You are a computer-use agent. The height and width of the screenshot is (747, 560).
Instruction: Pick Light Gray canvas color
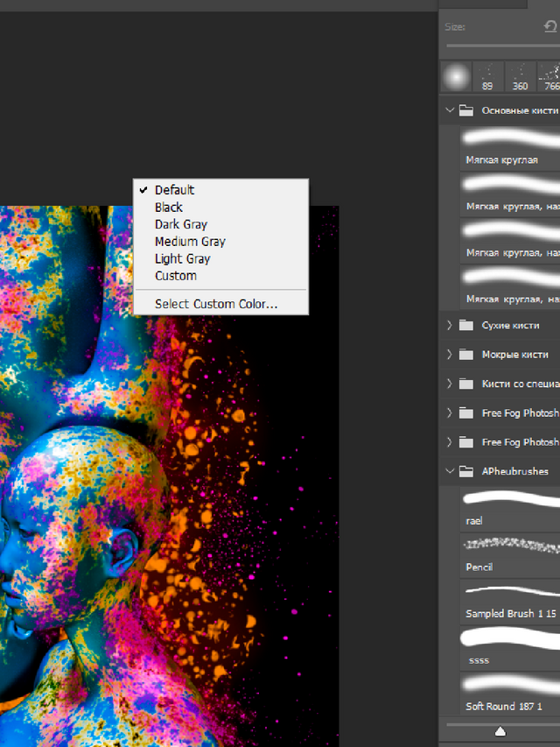pos(220,258)
